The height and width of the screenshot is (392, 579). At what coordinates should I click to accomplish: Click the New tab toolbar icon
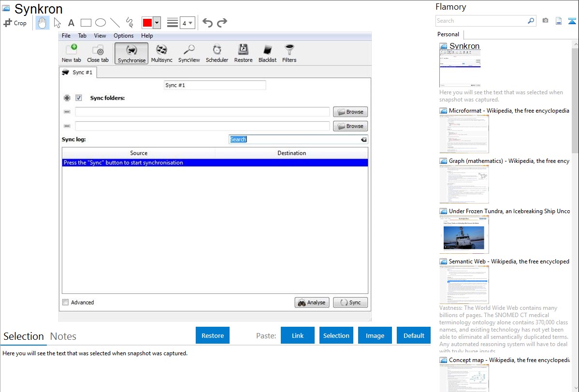pyautogui.click(x=71, y=53)
